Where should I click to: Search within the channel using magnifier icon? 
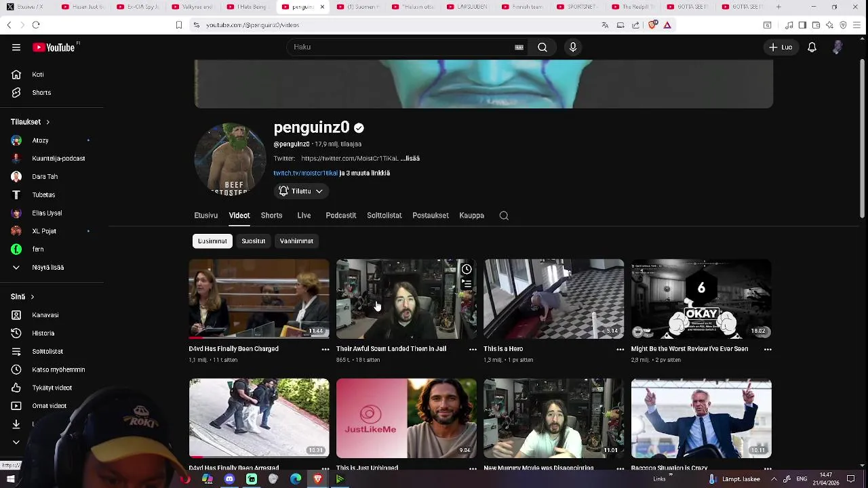click(x=504, y=216)
